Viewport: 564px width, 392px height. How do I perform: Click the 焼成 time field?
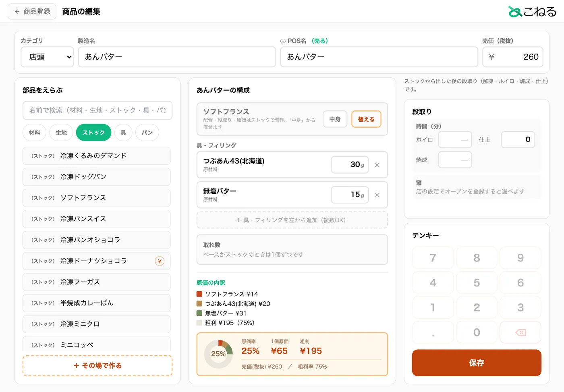455,160
